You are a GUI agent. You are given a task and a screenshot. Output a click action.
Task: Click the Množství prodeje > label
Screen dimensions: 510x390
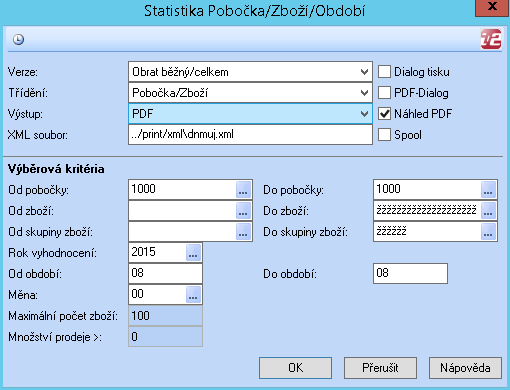tap(55, 337)
